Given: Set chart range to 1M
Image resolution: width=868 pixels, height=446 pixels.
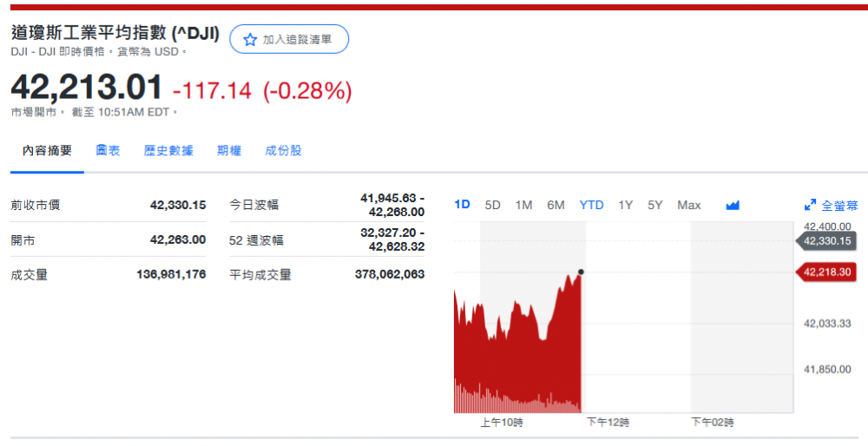Looking at the screenshot, I should coord(523,206).
